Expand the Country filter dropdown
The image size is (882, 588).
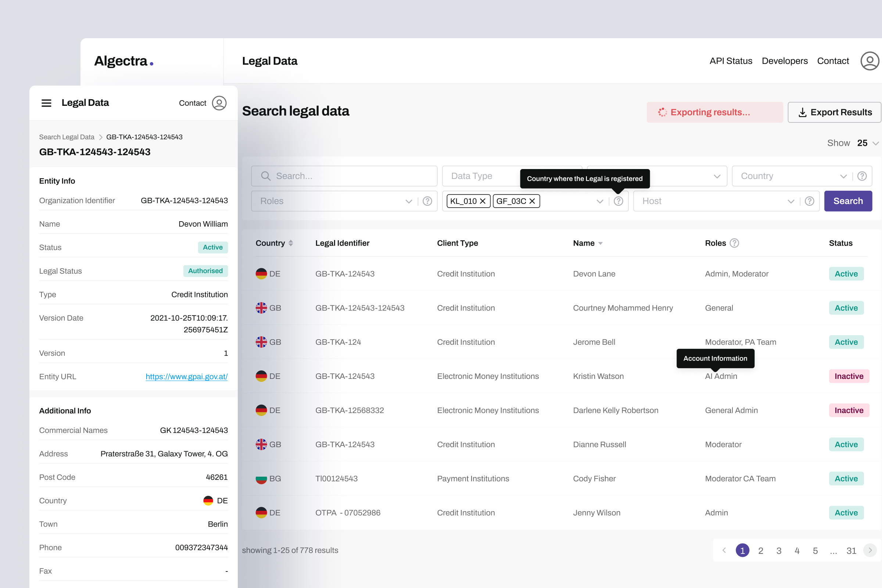[844, 176]
